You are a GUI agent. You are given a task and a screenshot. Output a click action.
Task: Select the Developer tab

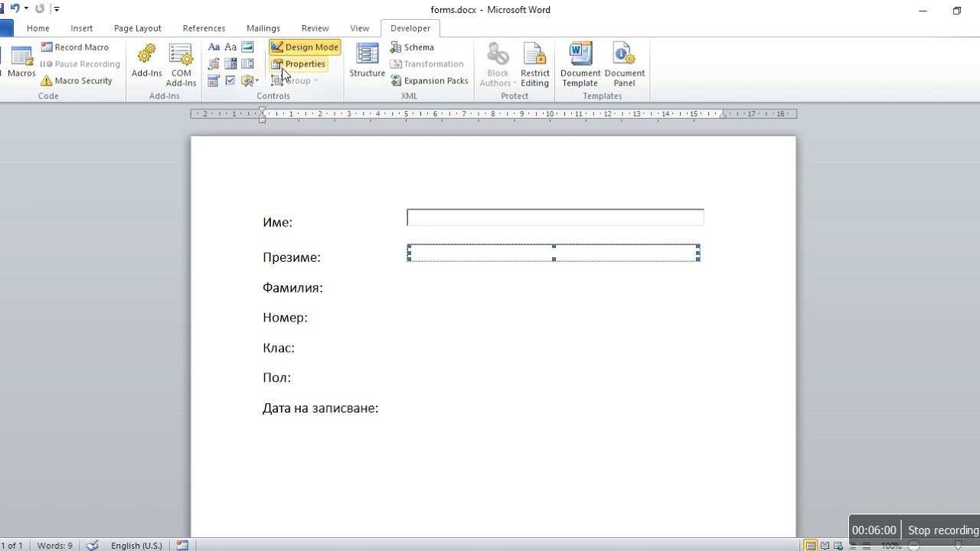click(x=410, y=28)
